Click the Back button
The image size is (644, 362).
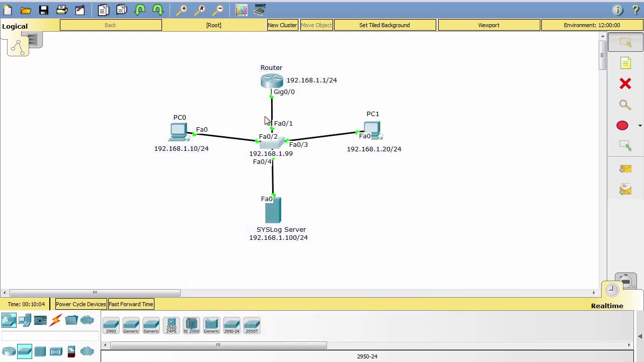(111, 25)
